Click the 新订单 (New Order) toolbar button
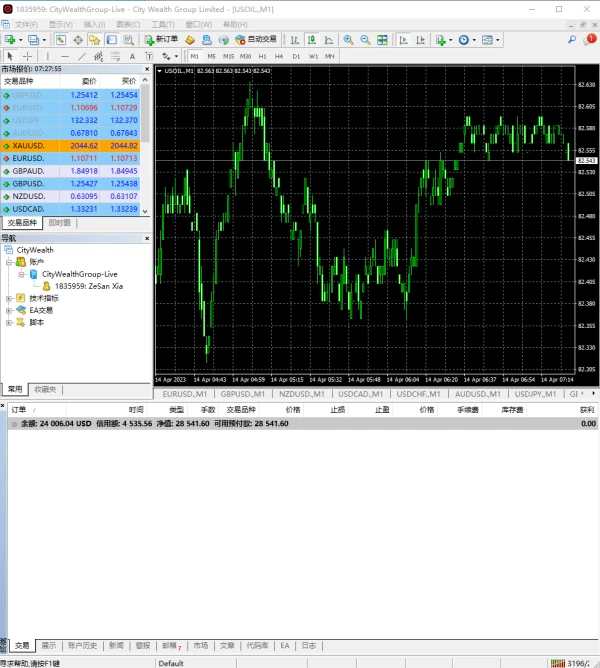This screenshot has height=668, width=600. click(161, 40)
